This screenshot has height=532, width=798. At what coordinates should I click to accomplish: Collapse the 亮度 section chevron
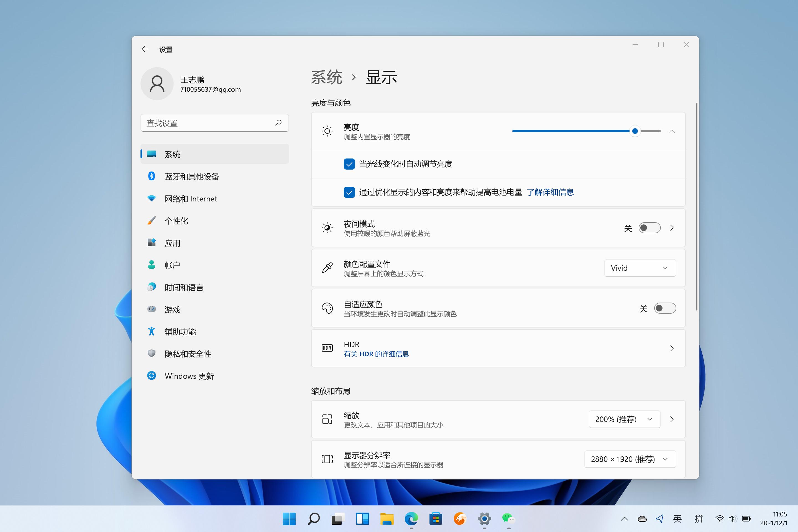[x=672, y=131]
